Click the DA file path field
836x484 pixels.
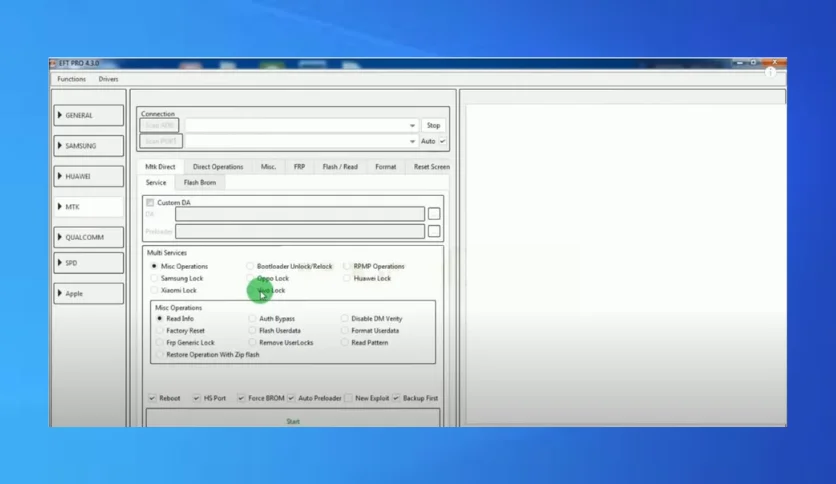[x=300, y=214]
